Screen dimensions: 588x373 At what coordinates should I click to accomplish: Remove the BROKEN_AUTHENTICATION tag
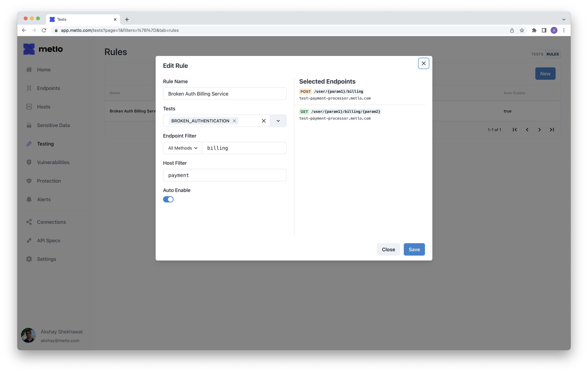(x=234, y=121)
